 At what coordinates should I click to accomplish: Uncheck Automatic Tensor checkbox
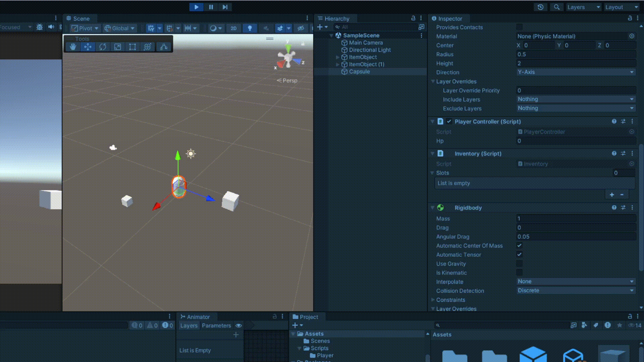[x=519, y=255]
